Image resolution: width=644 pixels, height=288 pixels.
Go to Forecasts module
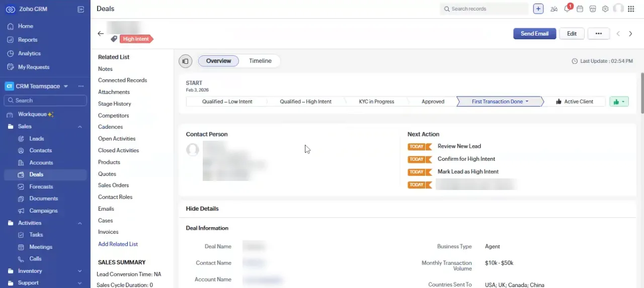point(41,186)
